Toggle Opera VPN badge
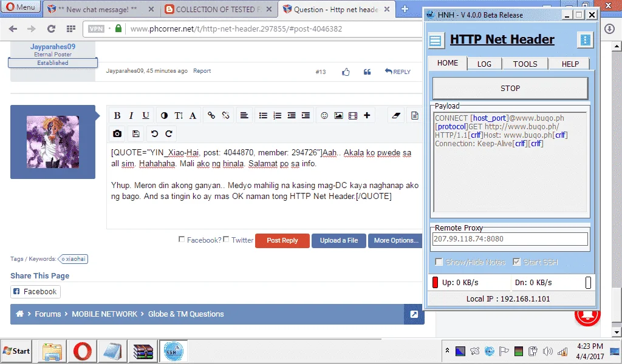622x364 pixels. (x=96, y=29)
